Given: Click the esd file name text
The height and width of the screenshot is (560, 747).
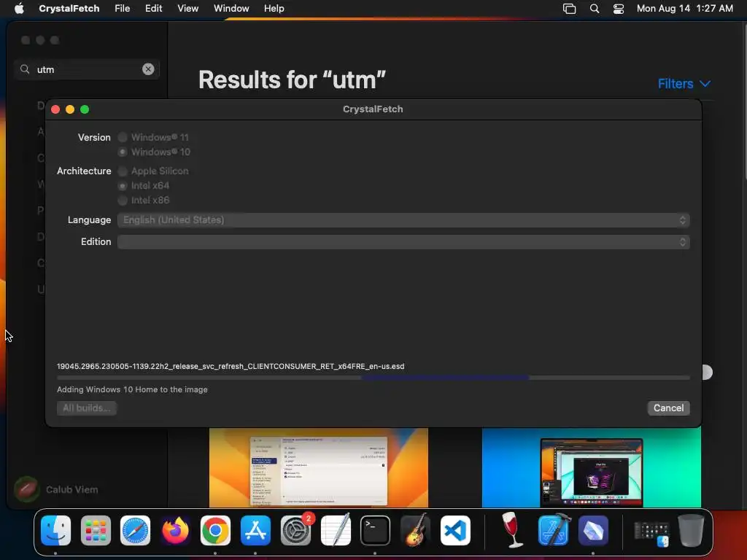Looking at the screenshot, I should tap(231, 366).
